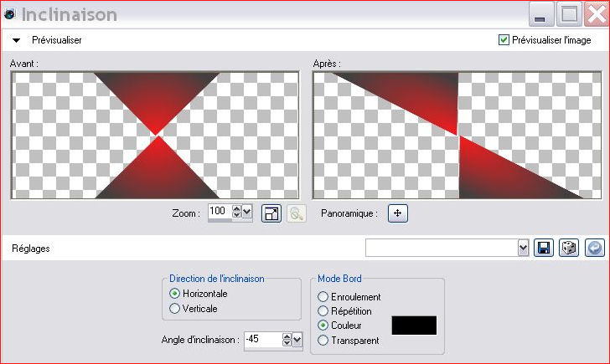Image resolution: width=610 pixels, height=364 pixels.
Task: Open the Angle d'inclinaison slider dropdown
Action: (297, 340)
